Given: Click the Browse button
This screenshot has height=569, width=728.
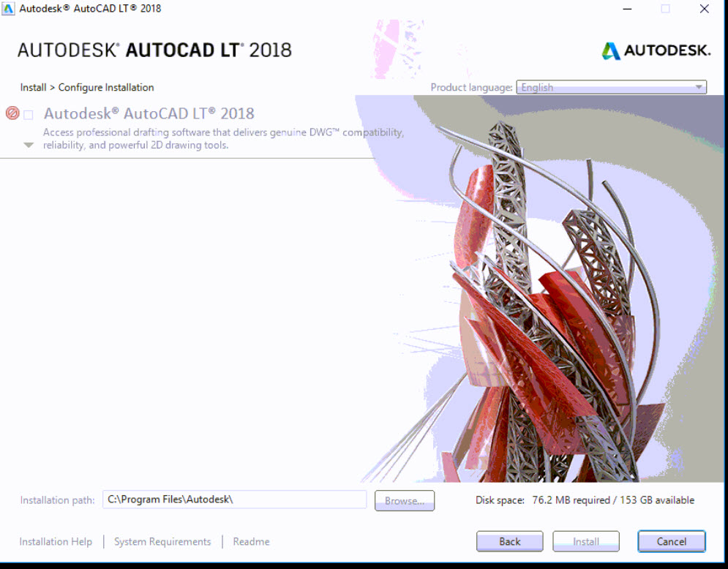Looking at the screenshot, I should coord(404,500).
